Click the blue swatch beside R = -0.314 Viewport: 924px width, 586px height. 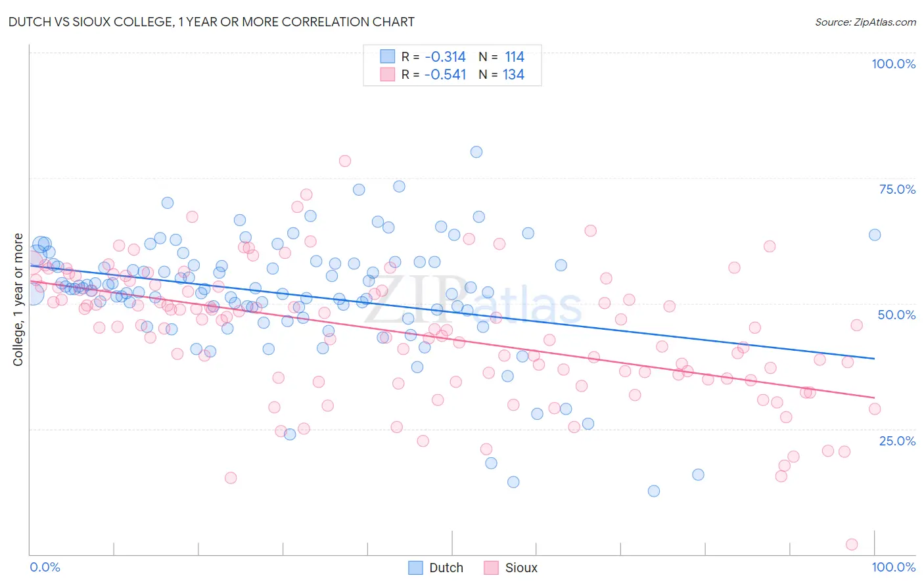pyautogui.click(x=388, y=56)
